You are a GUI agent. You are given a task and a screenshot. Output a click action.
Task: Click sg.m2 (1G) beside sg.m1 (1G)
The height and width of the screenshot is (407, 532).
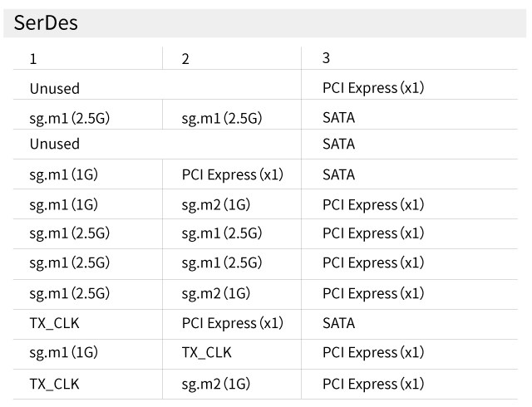[215, 204]
